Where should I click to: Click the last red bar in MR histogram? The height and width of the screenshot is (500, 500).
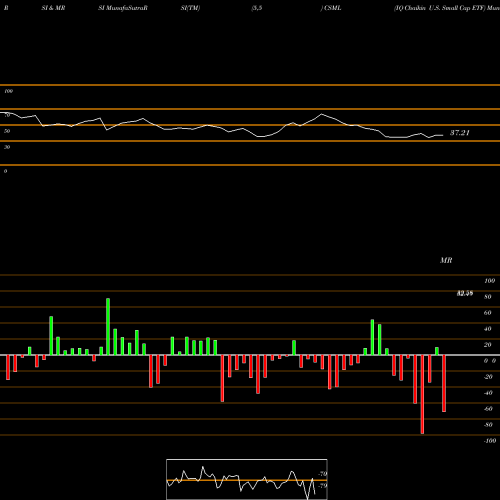point(444,384)
